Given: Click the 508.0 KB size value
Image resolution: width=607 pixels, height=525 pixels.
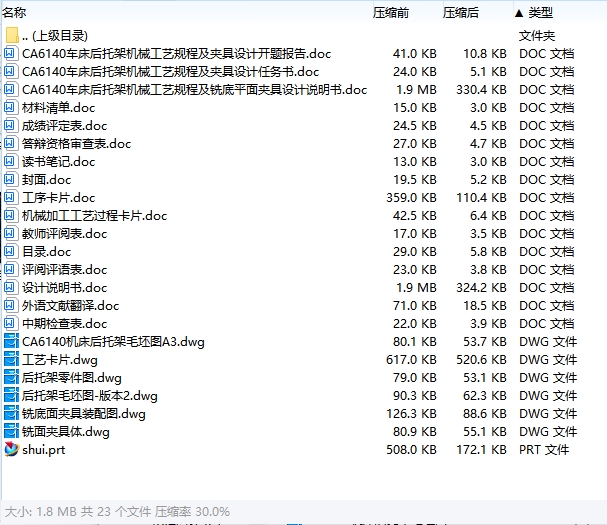Looking at the screenshot, I should tap(411, 450).
